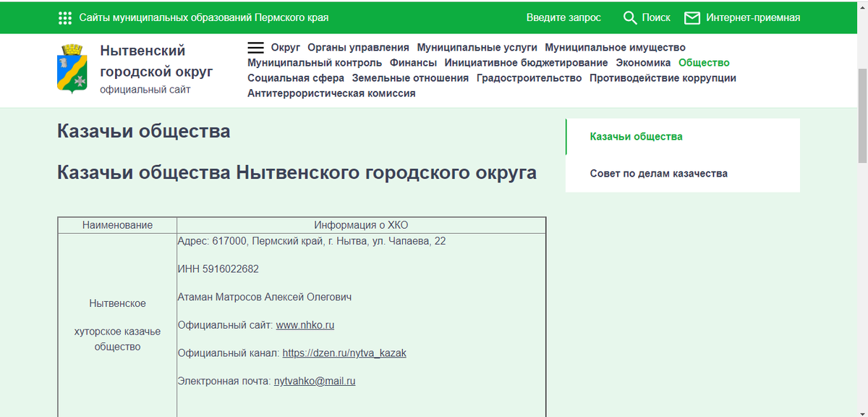Select 'Градостроительство' menu item
Screen dimensions: 868x417
pyautogui.click(x=529, y=78)
